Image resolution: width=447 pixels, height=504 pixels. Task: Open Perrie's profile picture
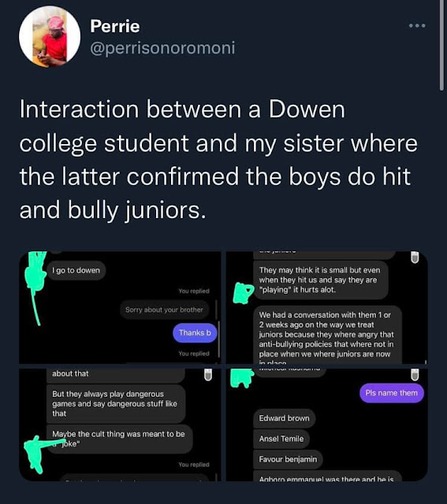click(x=50, y=36)
